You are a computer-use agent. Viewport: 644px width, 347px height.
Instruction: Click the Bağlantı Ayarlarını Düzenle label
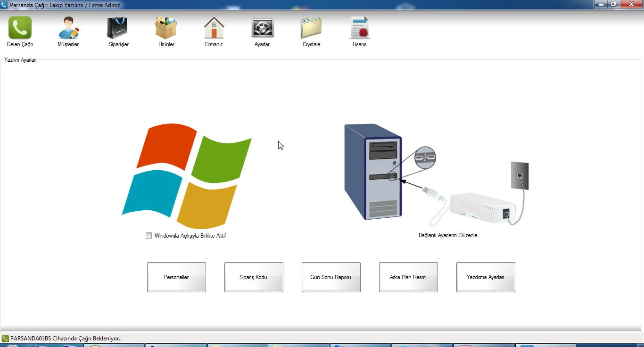click(x=448, y=235)
